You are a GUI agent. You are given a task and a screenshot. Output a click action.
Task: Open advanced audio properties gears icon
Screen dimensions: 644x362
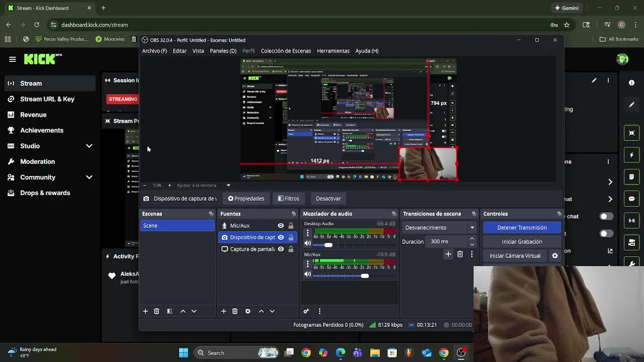click(306, 311)
